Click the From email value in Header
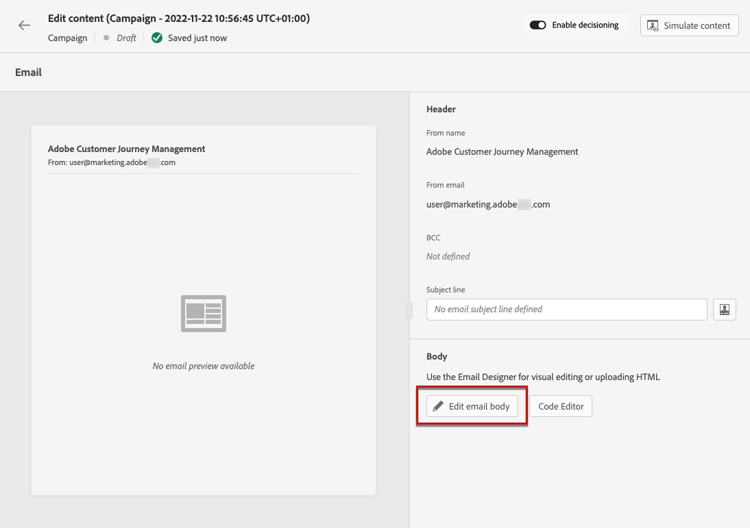The image size is (750, 528). (x=488, y=205)
